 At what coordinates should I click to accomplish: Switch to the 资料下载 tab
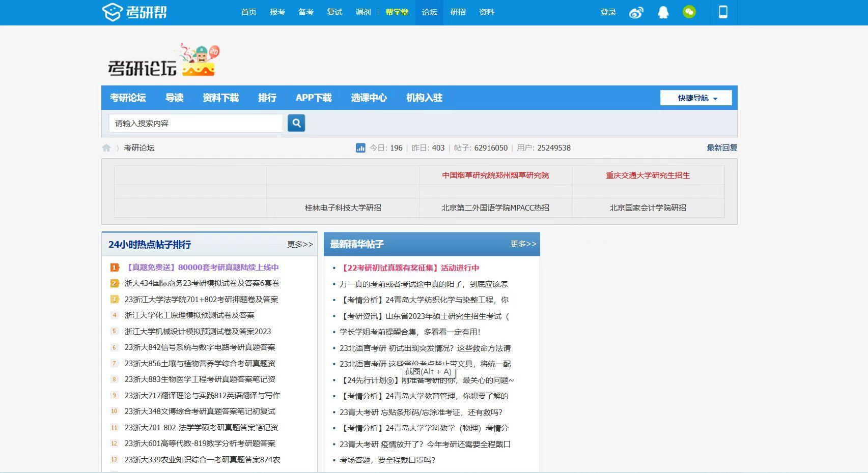(220, 98)
